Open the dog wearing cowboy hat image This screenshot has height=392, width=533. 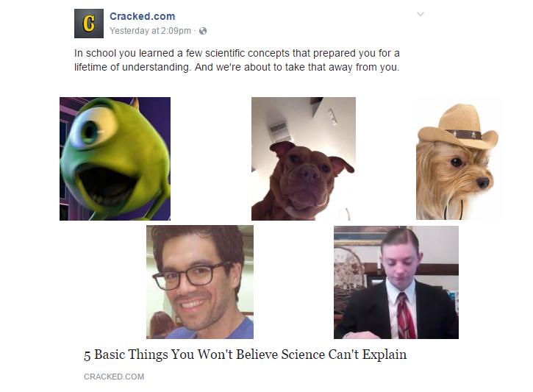458,159
